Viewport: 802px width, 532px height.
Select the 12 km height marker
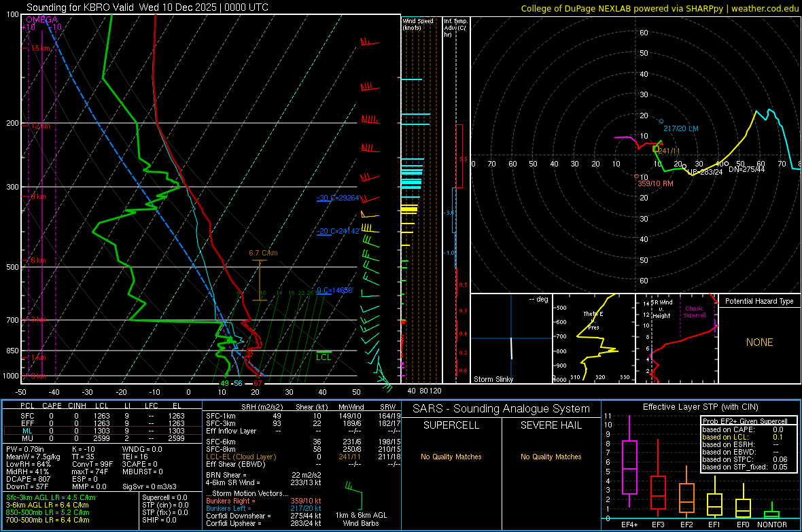[x=40, y=126]
